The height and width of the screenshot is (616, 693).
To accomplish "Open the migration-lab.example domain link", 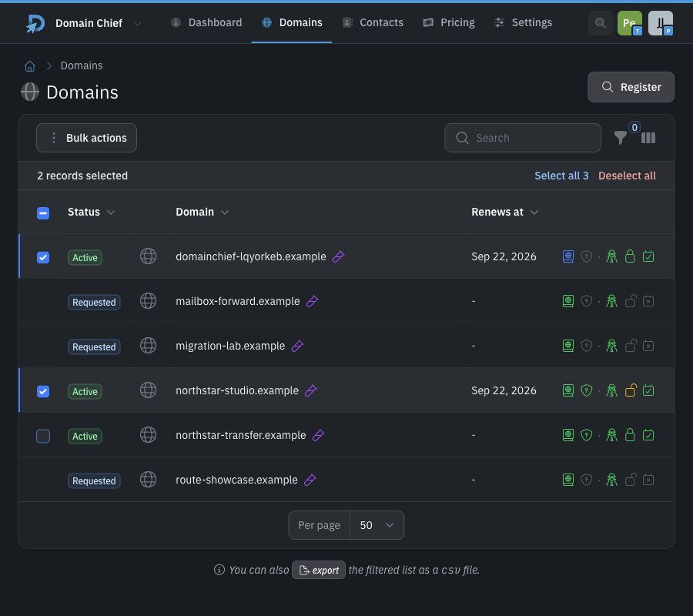I will [230, 346].
